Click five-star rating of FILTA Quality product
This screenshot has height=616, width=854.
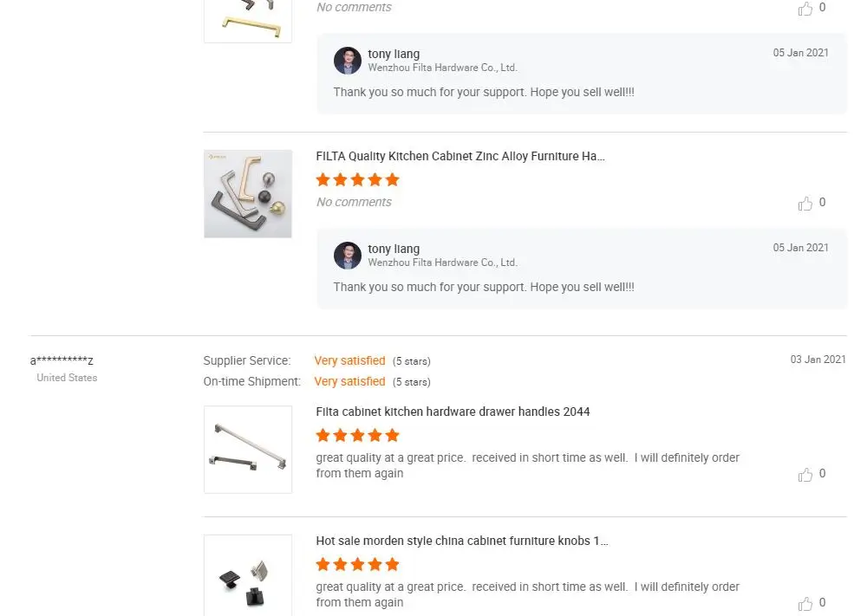click(x=357, y=180)
